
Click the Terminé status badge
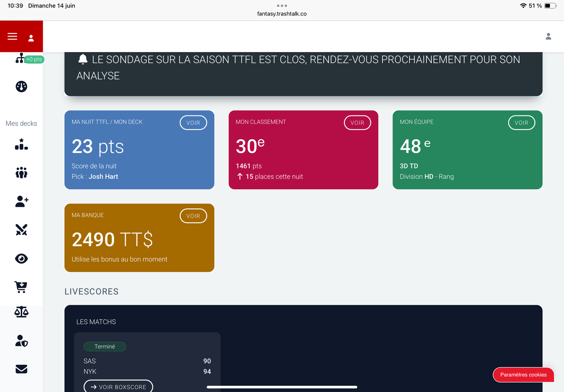point(105,347)
